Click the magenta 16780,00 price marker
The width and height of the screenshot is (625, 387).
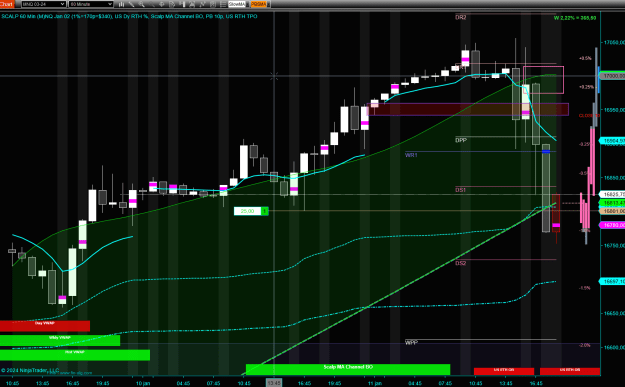tap(612, 225)
